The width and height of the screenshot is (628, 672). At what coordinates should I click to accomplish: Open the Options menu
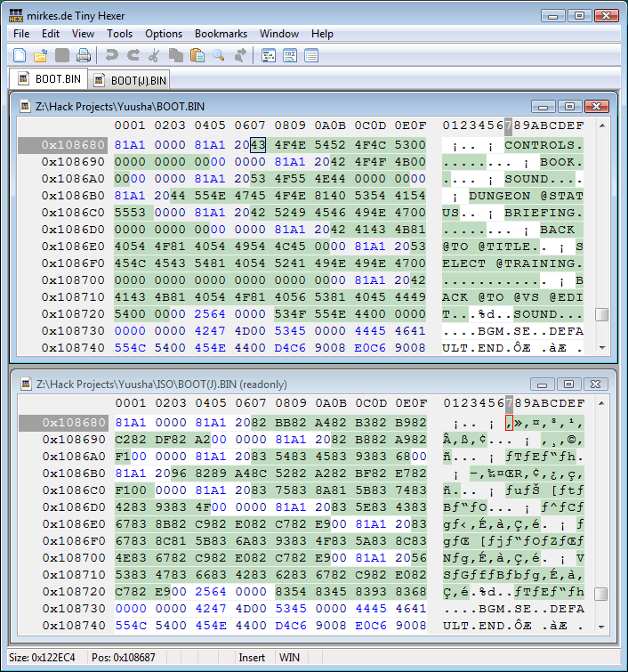point(164,34)
